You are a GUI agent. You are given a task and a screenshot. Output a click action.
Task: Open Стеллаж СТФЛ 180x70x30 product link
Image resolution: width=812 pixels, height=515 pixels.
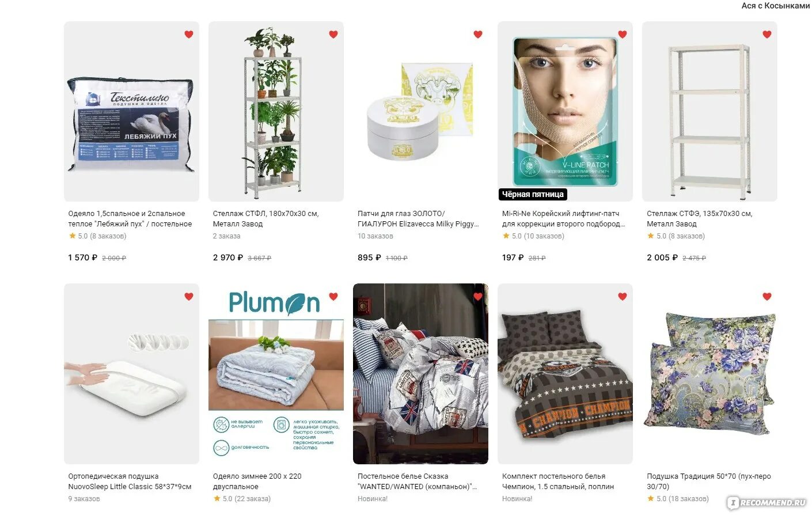(x=265, y=219)
